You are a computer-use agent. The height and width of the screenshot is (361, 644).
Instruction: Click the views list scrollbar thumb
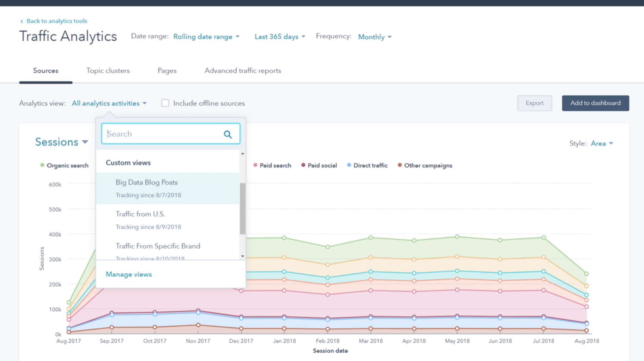click(x=242, y=208)
